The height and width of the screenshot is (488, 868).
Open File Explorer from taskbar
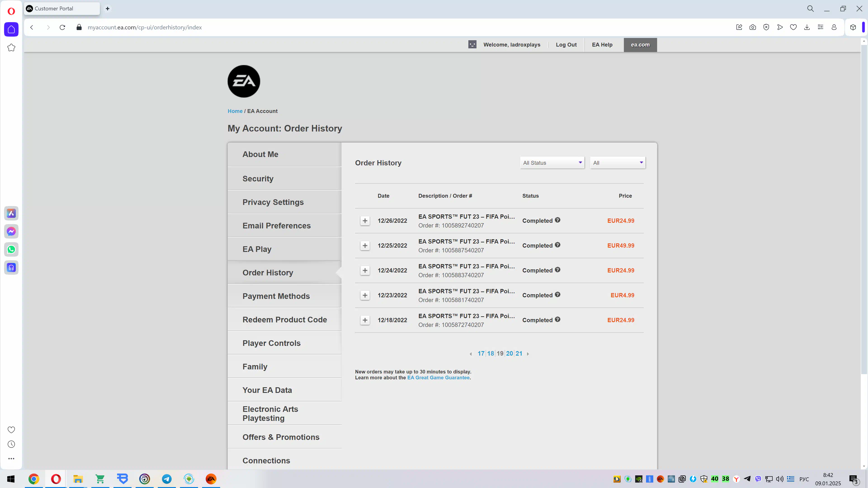coord(78,479)
